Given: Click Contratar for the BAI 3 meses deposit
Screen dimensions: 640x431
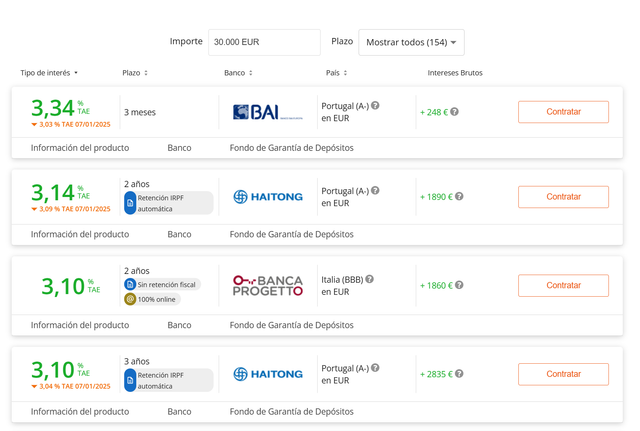Looking at the screenshot, I should (x=563, y=112).
